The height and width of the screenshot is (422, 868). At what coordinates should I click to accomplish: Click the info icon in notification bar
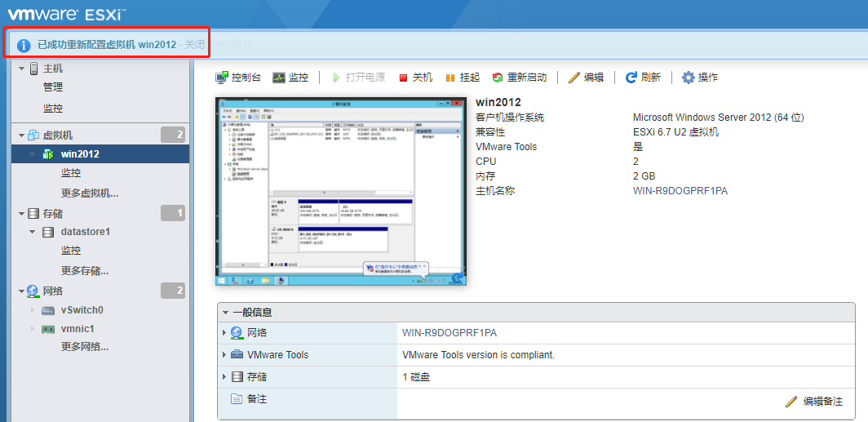[23, 45]
